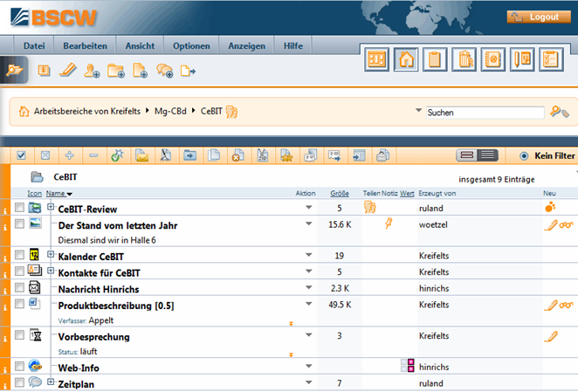
Task: Expand all entries with the plus button
Action: (x=69, y=155)
